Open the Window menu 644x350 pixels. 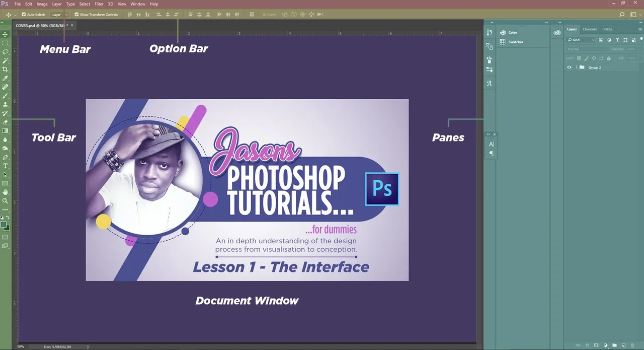138,4
